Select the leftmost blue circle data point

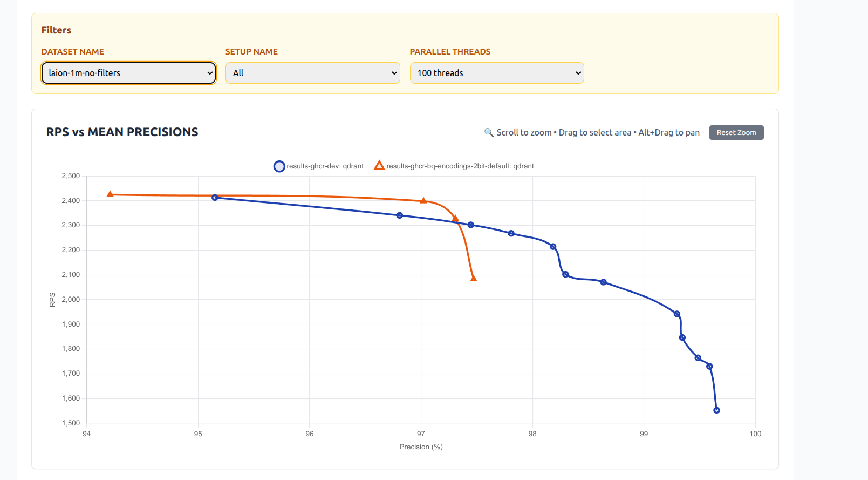tap(215, 198)
